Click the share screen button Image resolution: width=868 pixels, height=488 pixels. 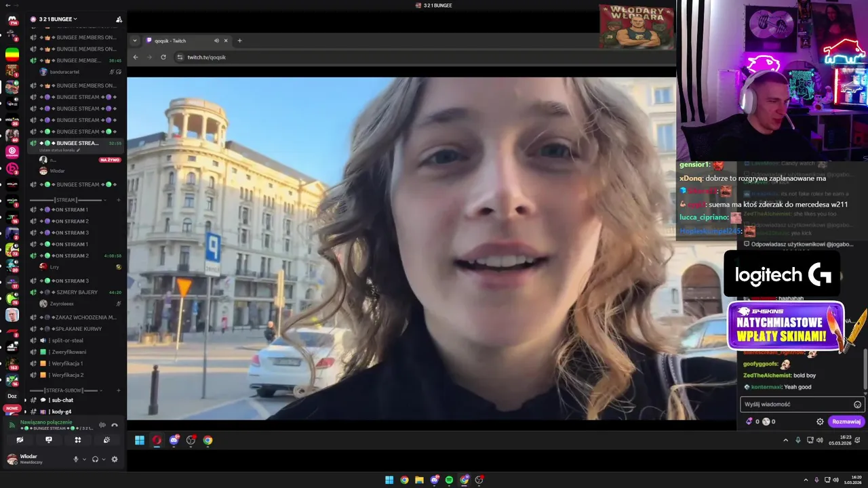coord(49,440)
